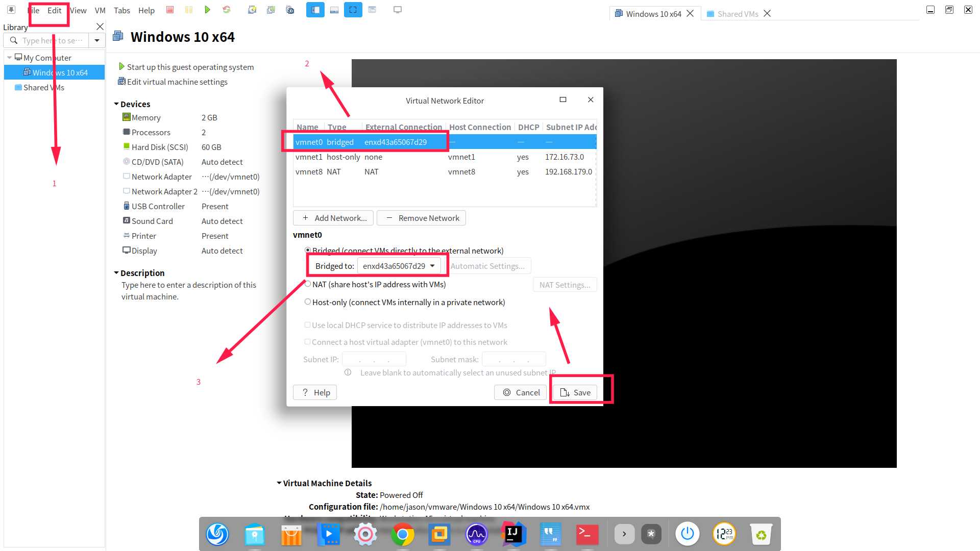The width and height of the screenshot is (980, 551).
Task: Click the green Power On play icon
Action: click(207, 10)
